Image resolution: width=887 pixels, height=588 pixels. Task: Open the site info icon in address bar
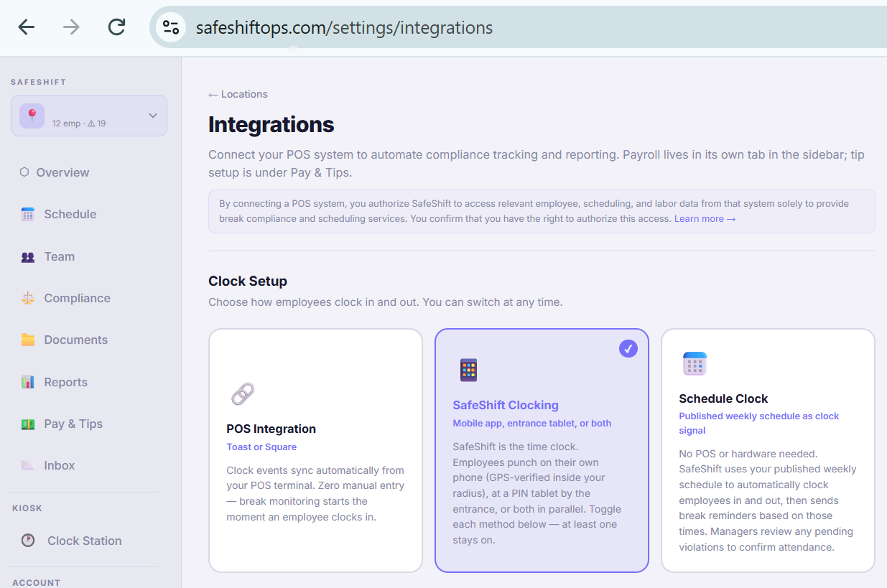pos(171,27)
